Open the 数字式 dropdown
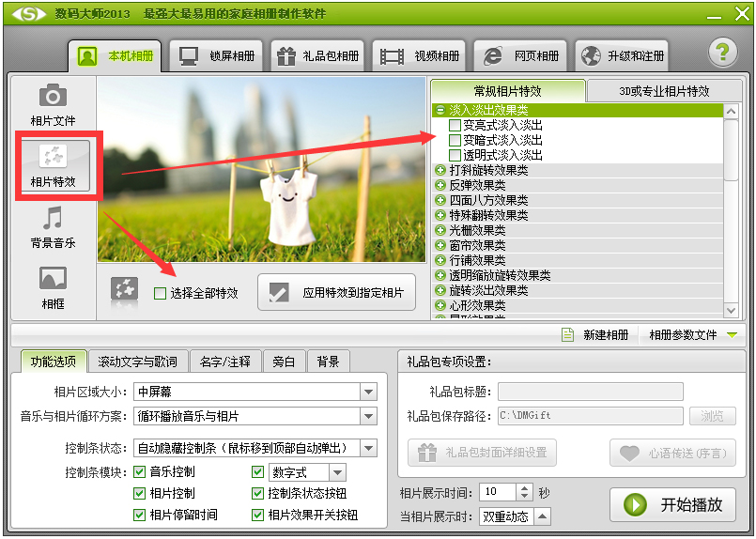 [x=337, y=472]
